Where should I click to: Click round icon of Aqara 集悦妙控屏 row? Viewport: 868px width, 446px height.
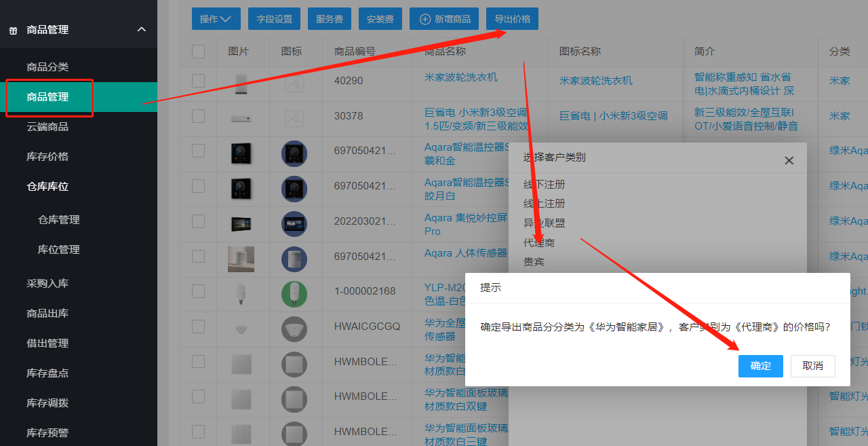[294, 224]
